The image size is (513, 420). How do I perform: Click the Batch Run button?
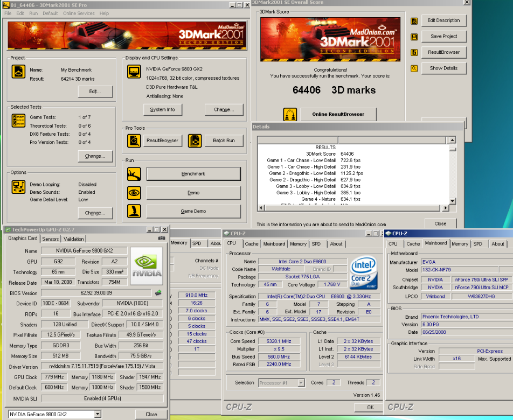[x=224, y=141]
